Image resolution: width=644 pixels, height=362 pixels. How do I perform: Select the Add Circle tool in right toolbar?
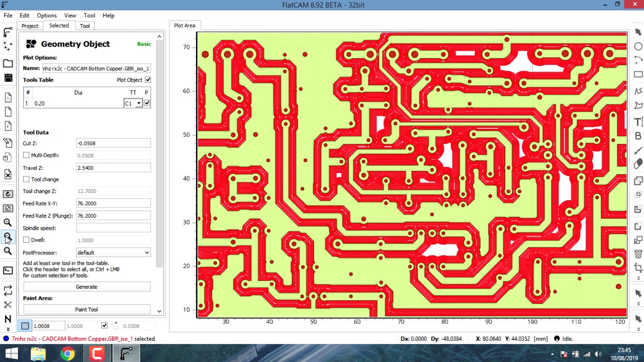coord(638,46)
